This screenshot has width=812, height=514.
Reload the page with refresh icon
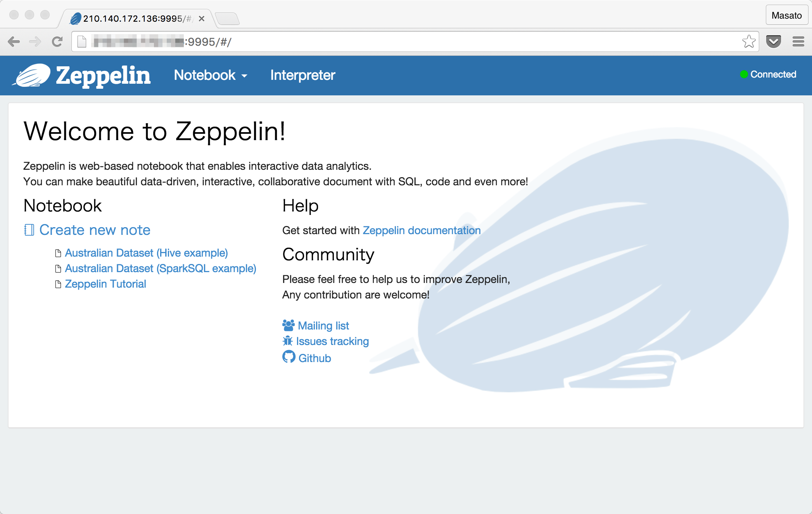coord(57,41)
